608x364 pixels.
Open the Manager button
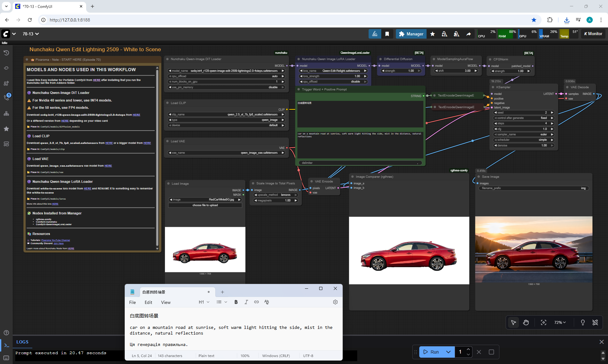coord(411,34)
